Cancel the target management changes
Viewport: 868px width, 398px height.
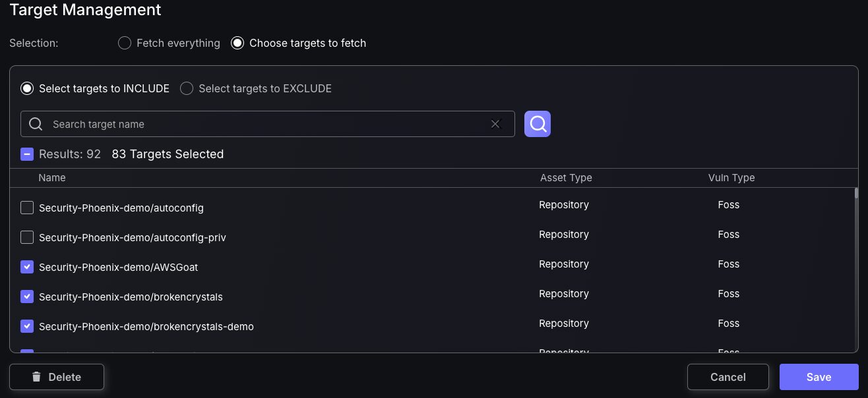728,377
